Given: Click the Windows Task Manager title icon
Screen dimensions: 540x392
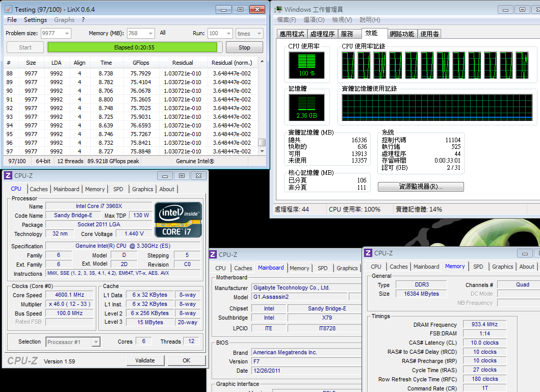Looking at the screenshot, I should tap(278, 9).
